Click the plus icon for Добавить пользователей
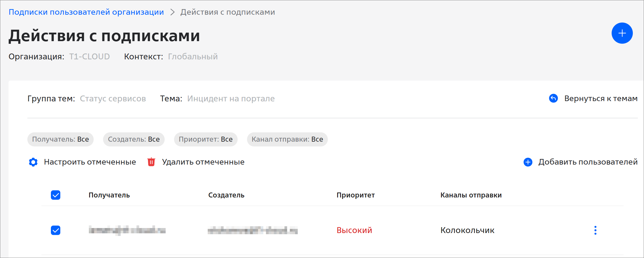The width and height of the screenshot is (644, 258). [x=528, y=162]
